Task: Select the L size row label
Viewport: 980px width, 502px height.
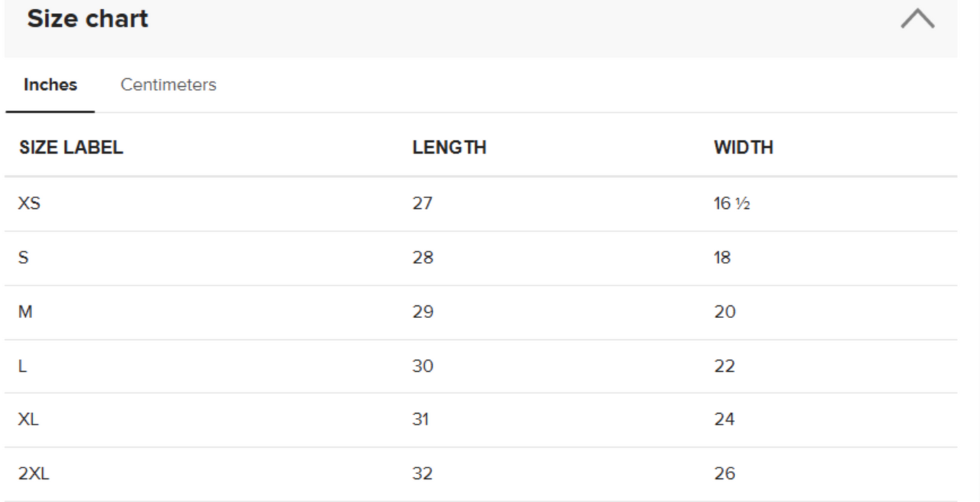Action: click(x=22, y=366)
